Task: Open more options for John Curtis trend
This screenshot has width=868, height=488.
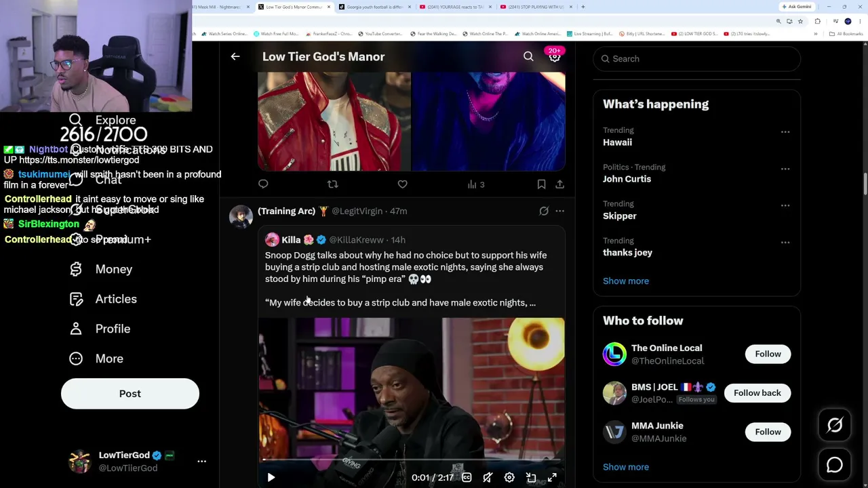Action: [785, 168]
